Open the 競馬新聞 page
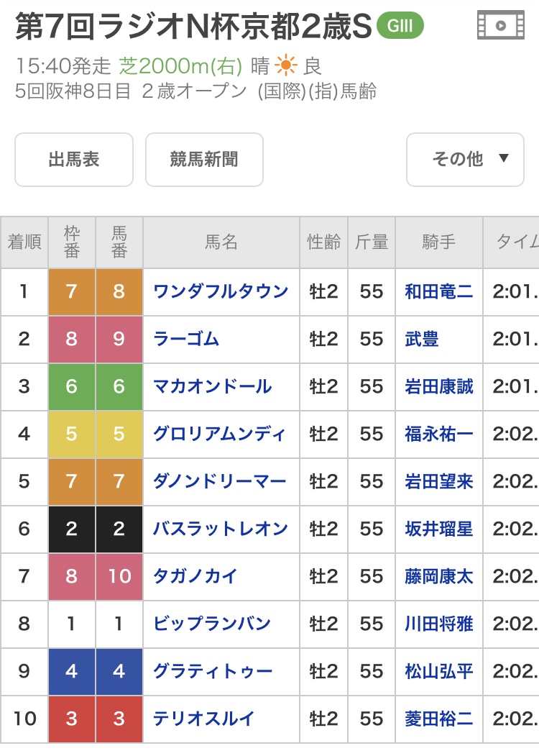Screen dimensions: 539x756 click(x=204, y=160)
